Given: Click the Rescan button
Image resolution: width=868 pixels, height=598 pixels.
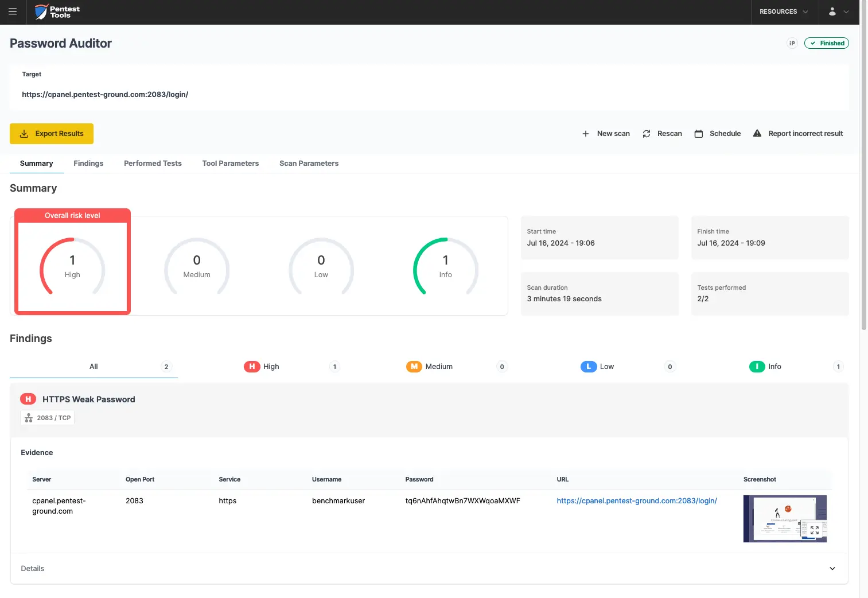Looking at the screenshot, I should coord(662,134).
